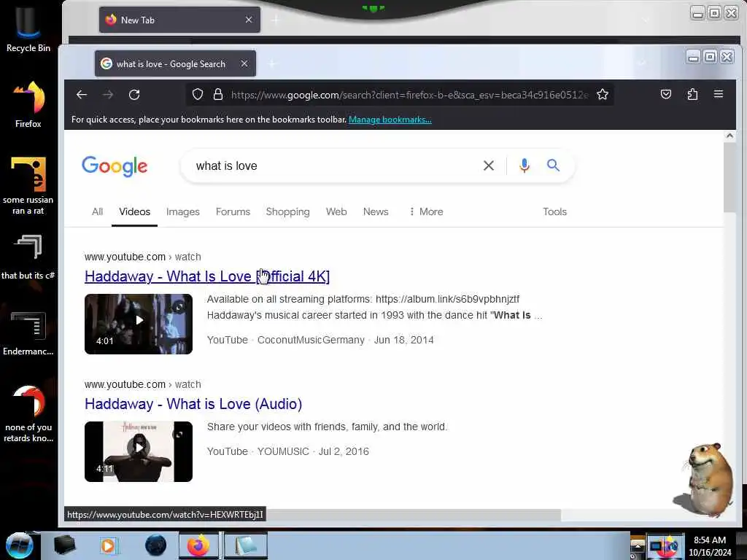The width and height of the screenshot is (747, 560).
Task: Click the 'Jun 18, 2014' date text
Action: (404, 340)
